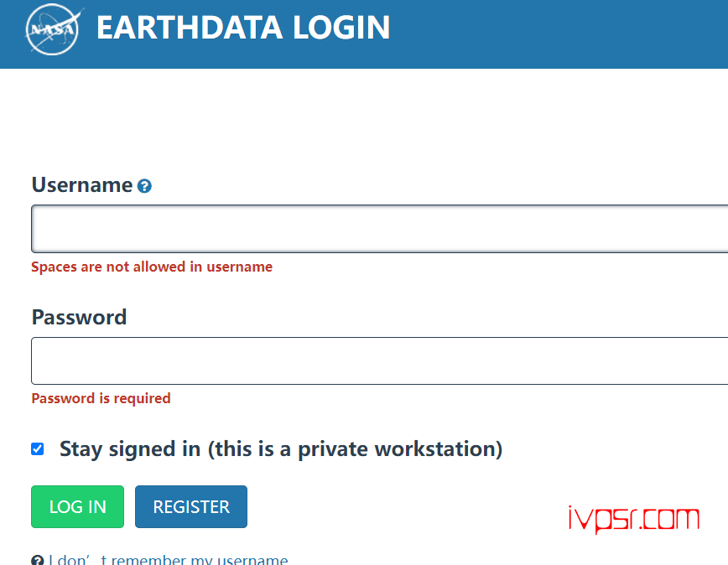Click the word EARTHDATA in header title
The image size is (728, 565).
(190, 28)
